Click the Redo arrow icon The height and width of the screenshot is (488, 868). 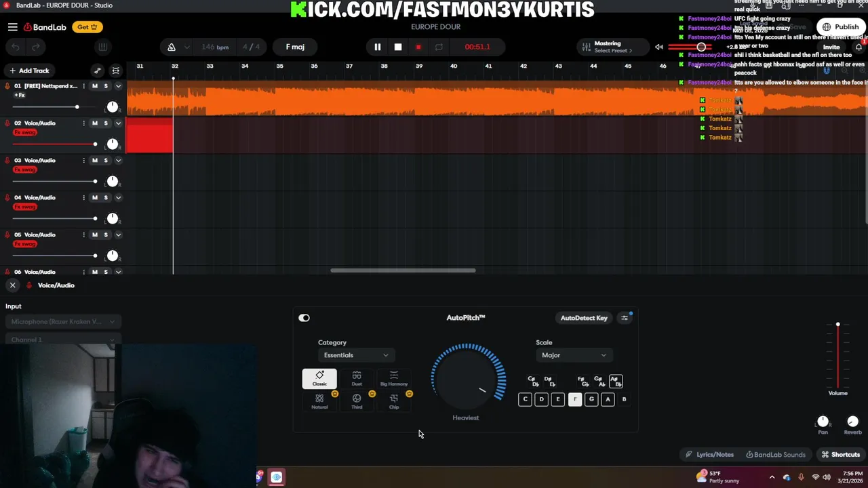[36, 47]
